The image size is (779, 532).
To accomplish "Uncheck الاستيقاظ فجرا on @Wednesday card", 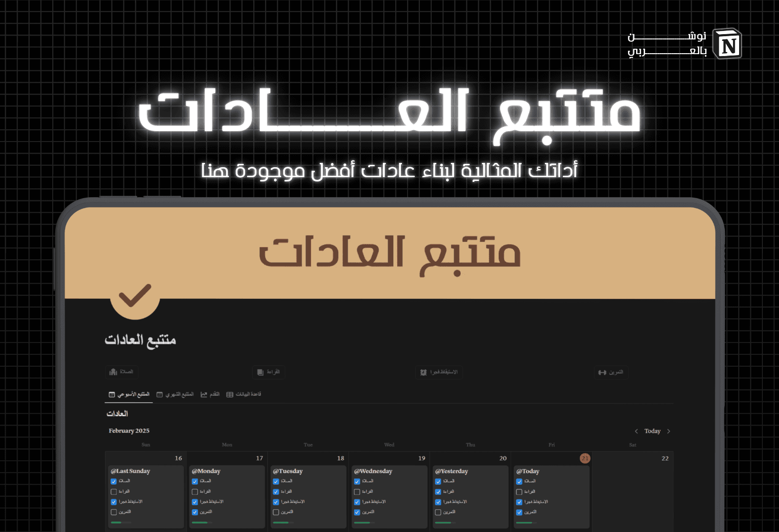I will (x=357, y=503).
